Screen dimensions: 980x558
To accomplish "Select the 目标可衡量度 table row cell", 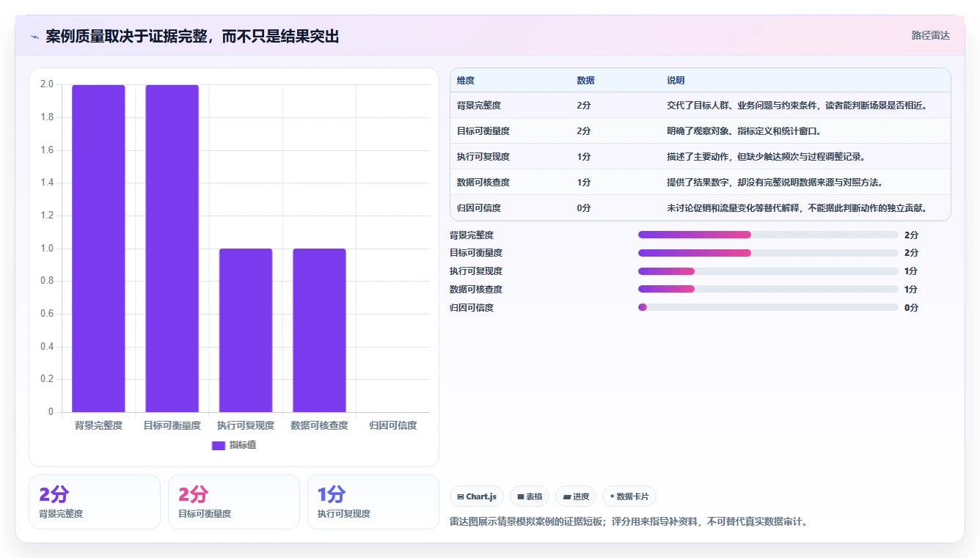I will 483,131.
